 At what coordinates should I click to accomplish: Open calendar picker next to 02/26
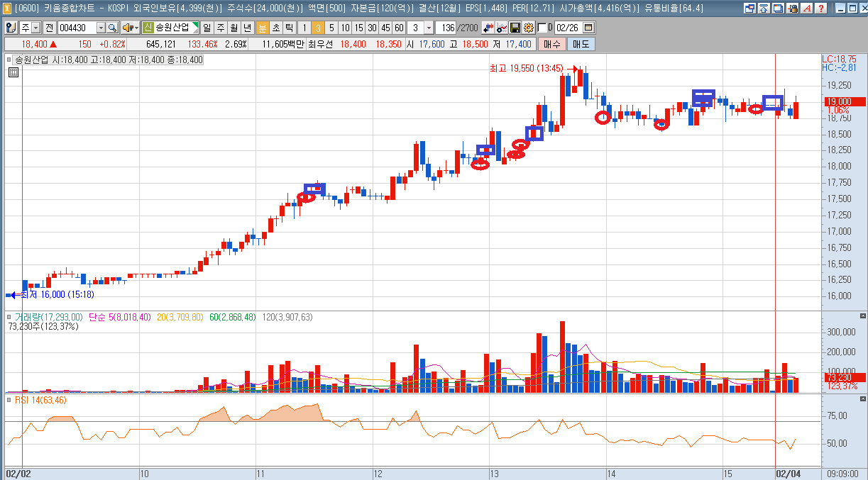click(x=588, y=28)
